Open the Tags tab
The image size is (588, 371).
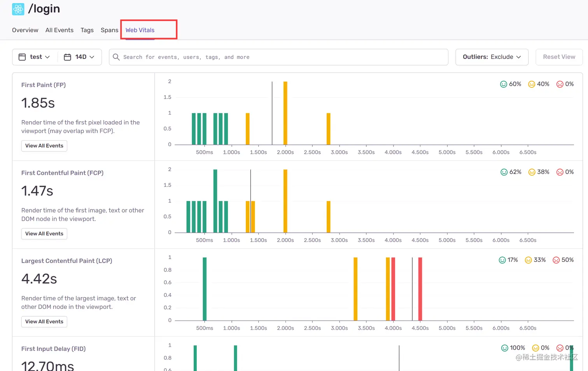tap(87, 30)
